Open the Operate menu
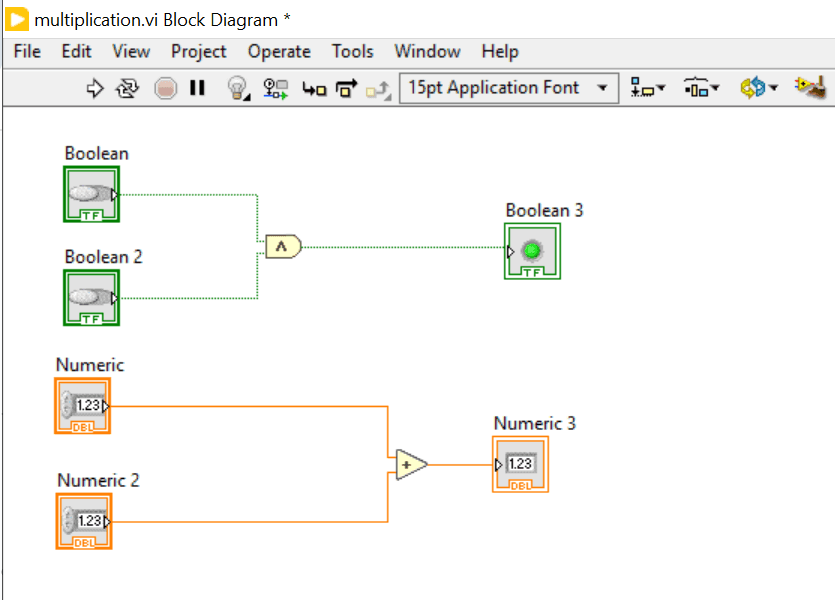 tap(279, 51)
